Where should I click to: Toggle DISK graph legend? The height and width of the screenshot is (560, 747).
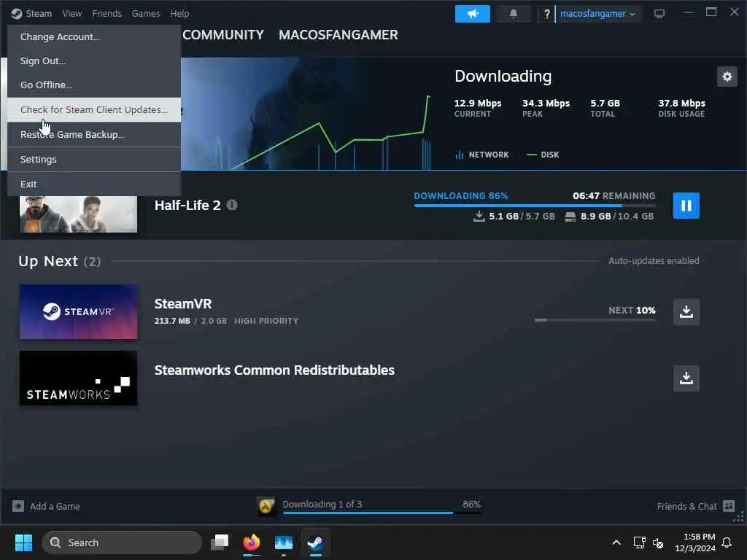coord(543,155)
